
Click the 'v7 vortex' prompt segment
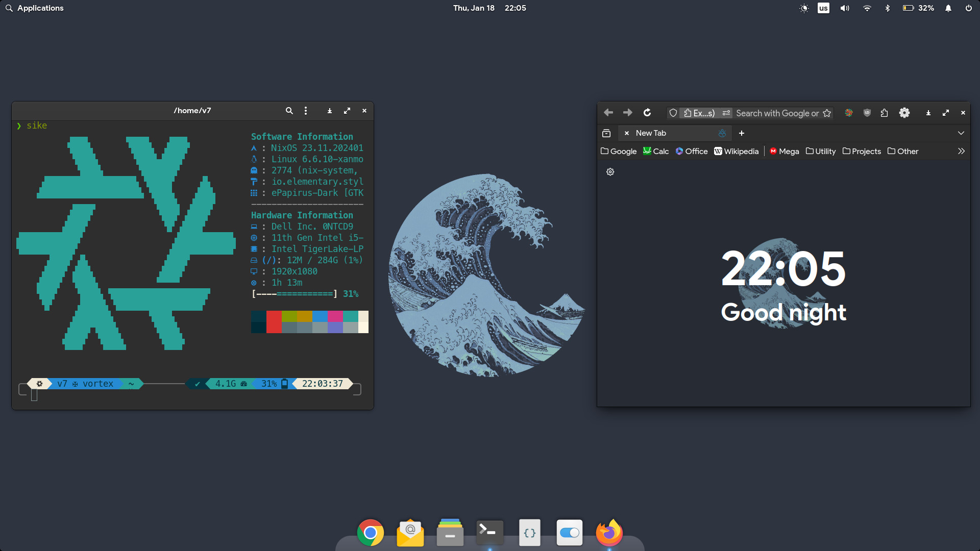[85, 384]
